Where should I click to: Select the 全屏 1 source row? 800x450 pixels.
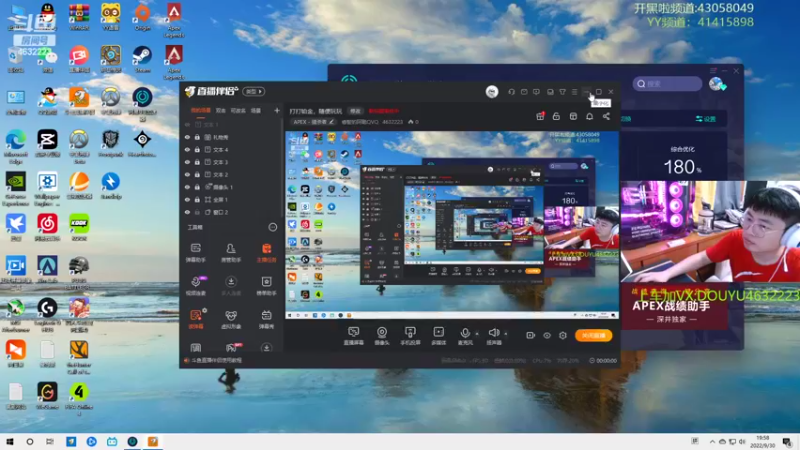(232, 199)
